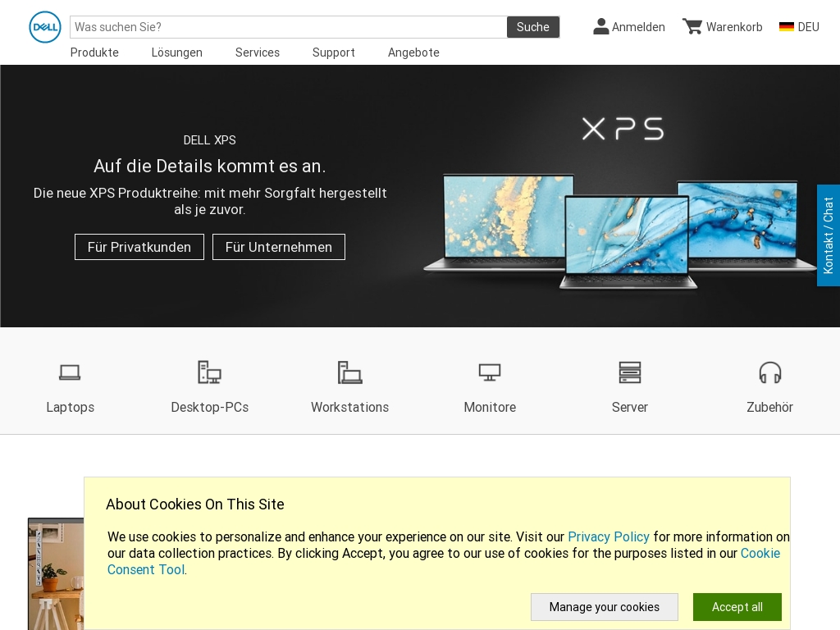Open the Lösungen menu
Screen dimensions: 840x630
(177, 52)
